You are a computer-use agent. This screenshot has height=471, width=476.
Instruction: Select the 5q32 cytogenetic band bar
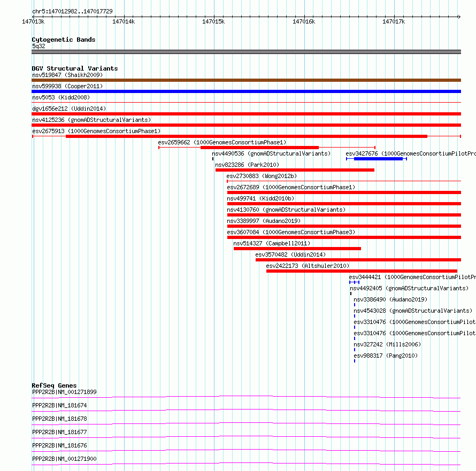[x=246, y=52]
